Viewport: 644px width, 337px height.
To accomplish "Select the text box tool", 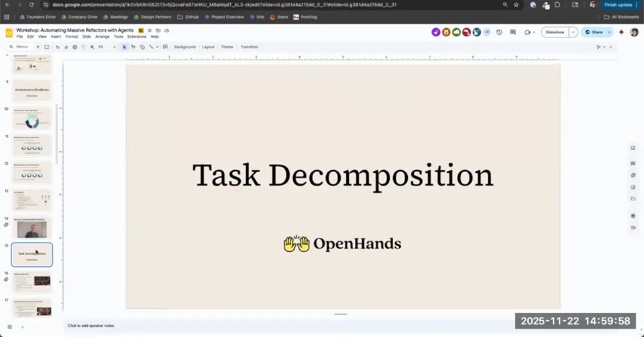I will pos(133,47).
